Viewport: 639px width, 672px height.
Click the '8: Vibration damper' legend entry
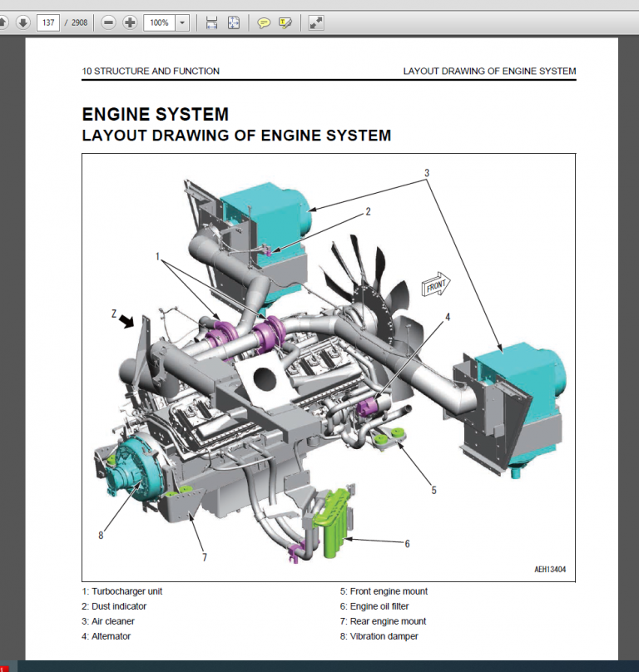click(379, 636)
